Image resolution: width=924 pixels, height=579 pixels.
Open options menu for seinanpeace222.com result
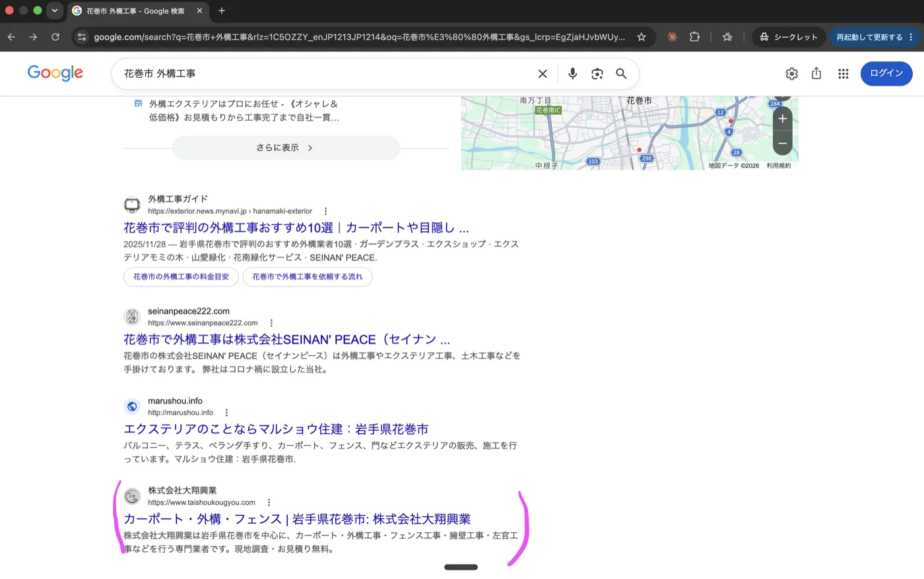271,323
